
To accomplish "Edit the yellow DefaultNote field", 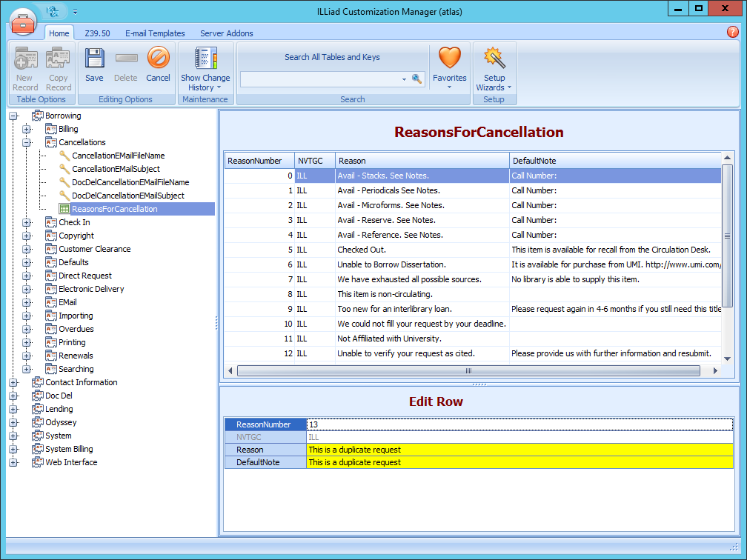I will coord(519,462).
